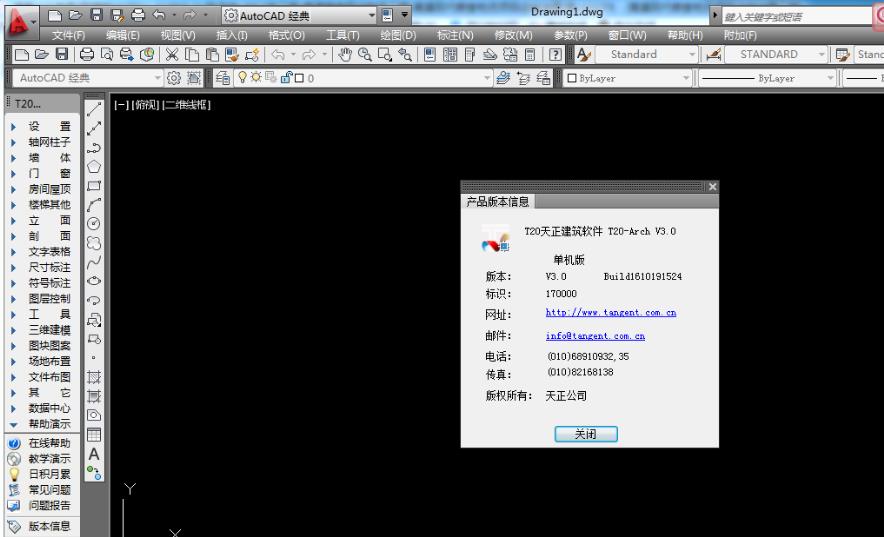Open the AutoCAD application menu logo

point(19,21)
